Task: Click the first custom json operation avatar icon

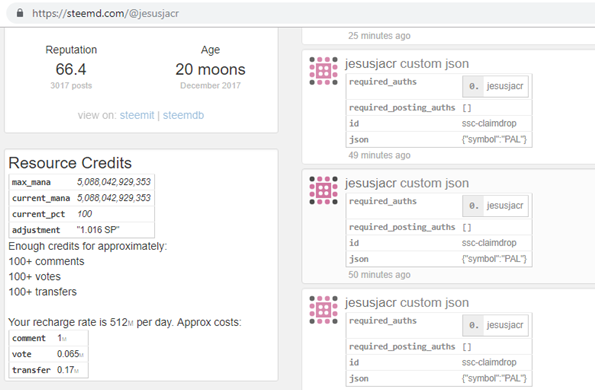Action: pos(323,71)
